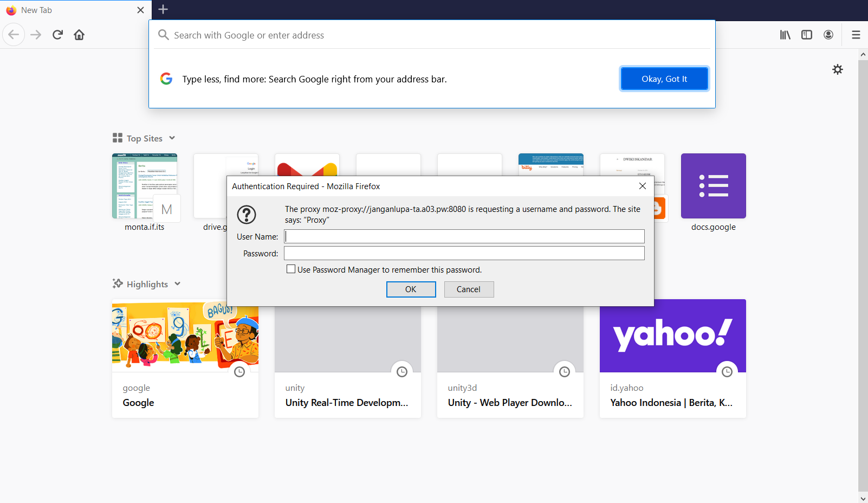Viewport: 868px width, 503px height.
Task: Click the question mark dialog icon
Action: (x=247, y=215)
